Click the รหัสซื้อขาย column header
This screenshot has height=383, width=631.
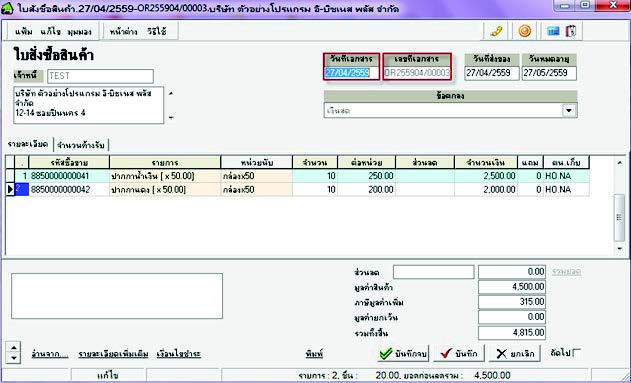pyautogui.click(x=69, y=162)
